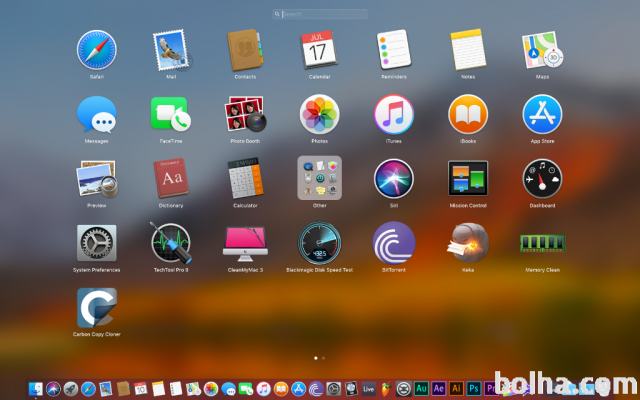Launch Keka archiver
The image size is (640, 400).
(x=467, y=243)
